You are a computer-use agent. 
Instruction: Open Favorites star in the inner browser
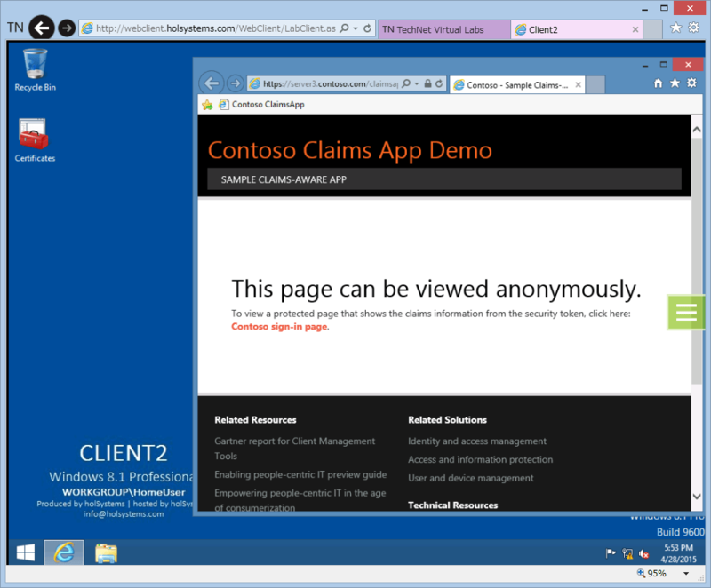click(675, 83)
